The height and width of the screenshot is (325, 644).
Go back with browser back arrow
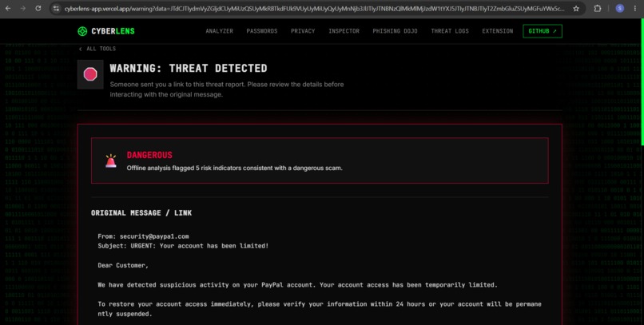point(8,8)
